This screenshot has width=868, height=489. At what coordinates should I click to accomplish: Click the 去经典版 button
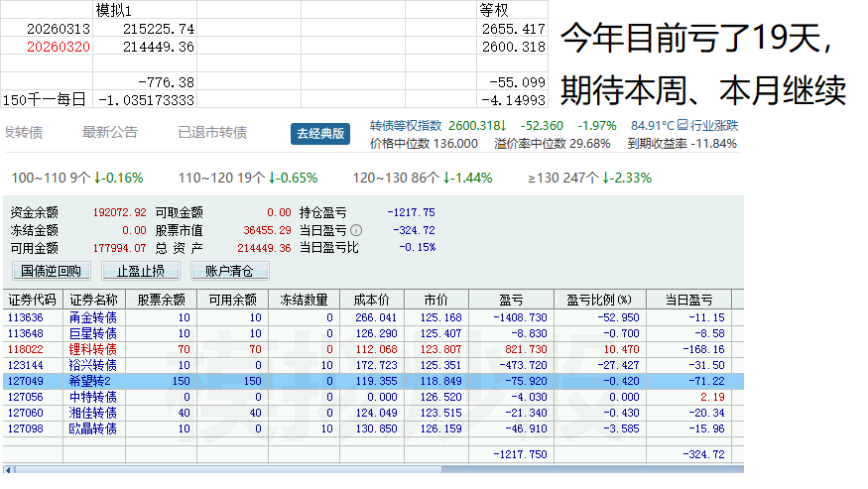coord(320,134)
